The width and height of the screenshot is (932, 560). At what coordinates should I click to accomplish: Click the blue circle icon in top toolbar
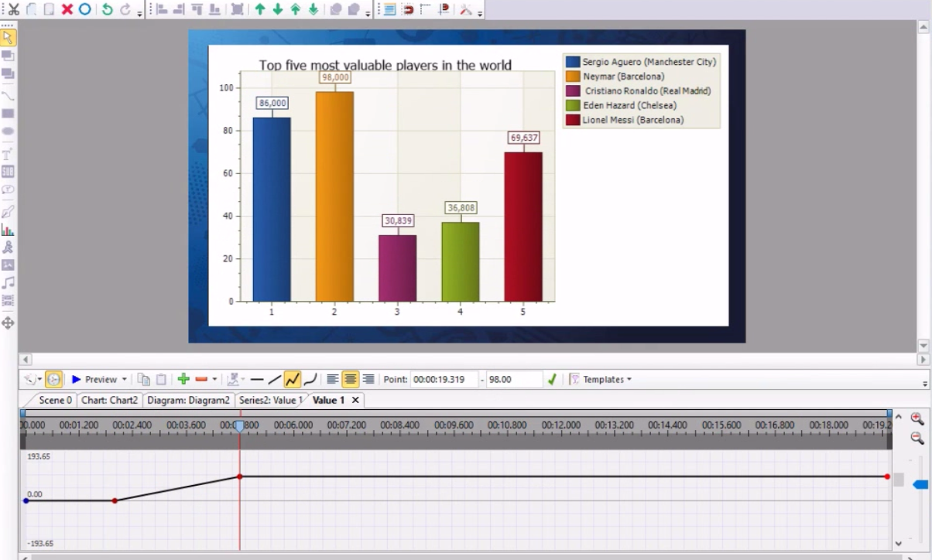(85, 9)
